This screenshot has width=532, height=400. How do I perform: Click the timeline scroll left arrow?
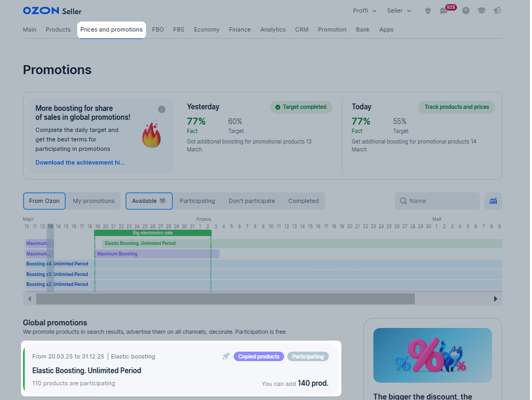point(29,299)
